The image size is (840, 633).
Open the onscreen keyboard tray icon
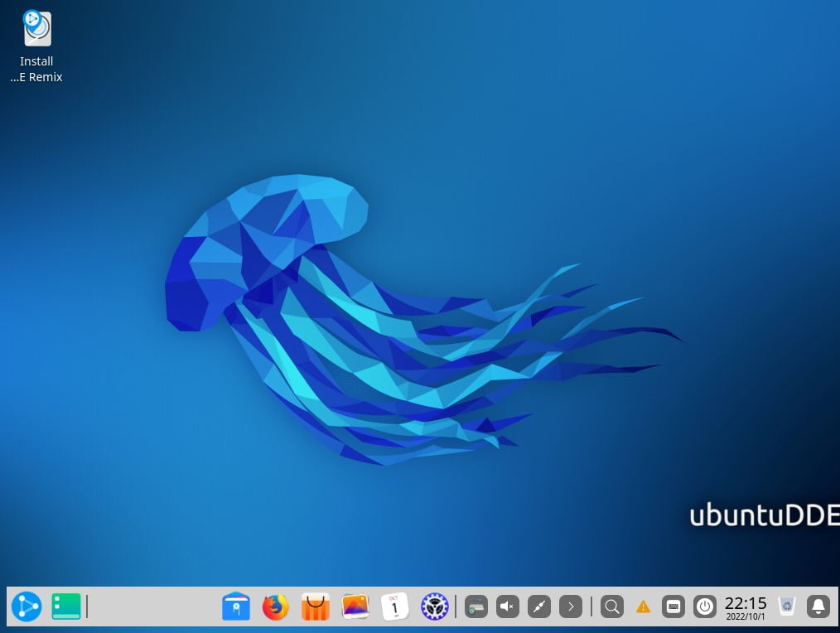click(x=673, y=606)
